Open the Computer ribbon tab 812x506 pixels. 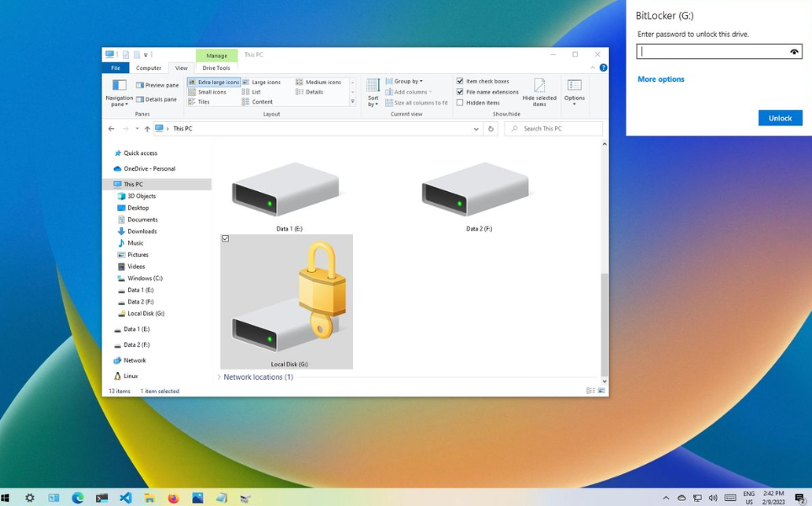coord(148,67)
